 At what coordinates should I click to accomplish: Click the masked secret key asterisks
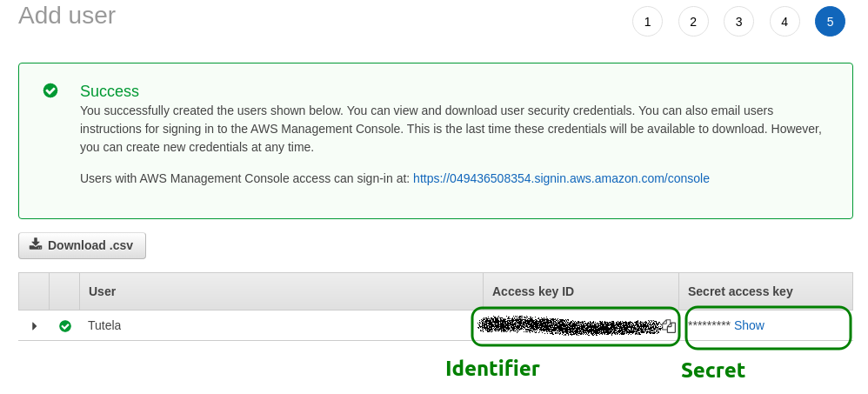click(x=709, y=324)
